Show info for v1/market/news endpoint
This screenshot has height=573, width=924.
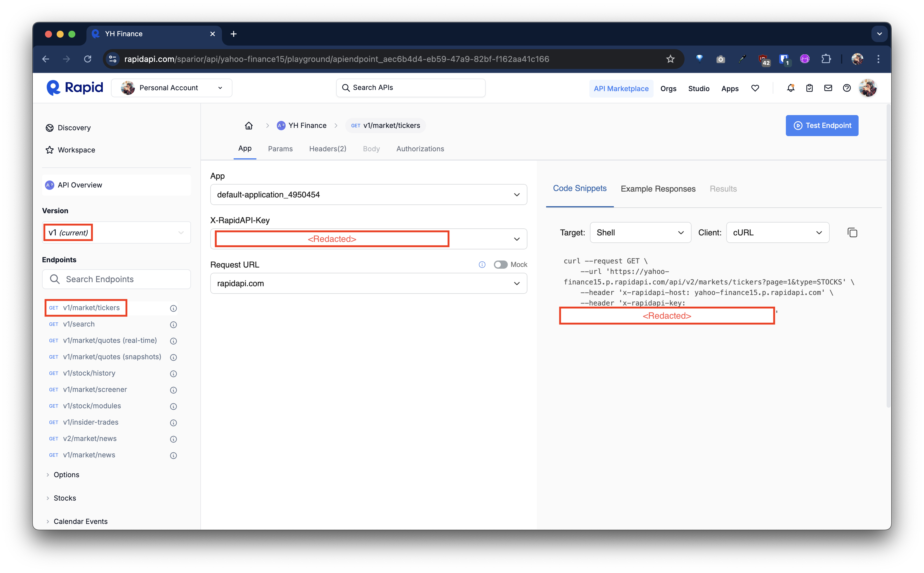pos(173,455)
